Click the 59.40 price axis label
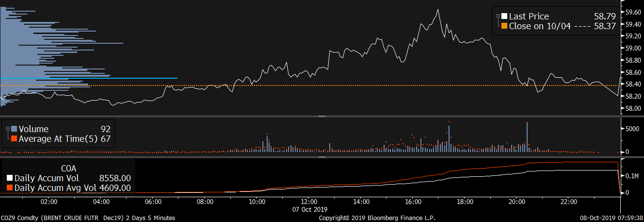 [x=632, y=24]
